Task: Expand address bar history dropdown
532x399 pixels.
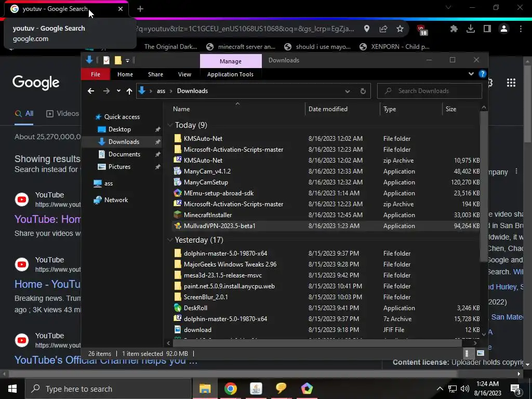Action: coord(348,91)
